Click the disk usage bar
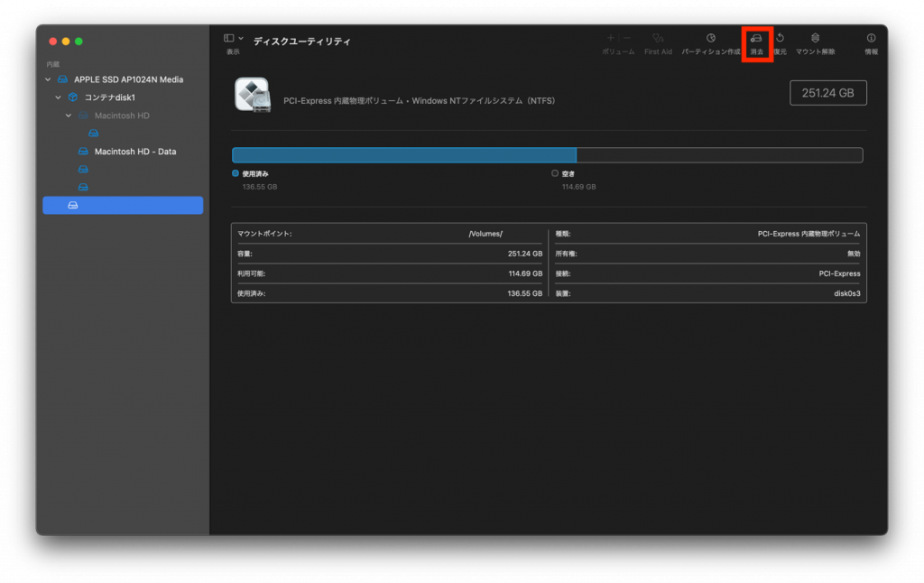 tap(548, 155)
